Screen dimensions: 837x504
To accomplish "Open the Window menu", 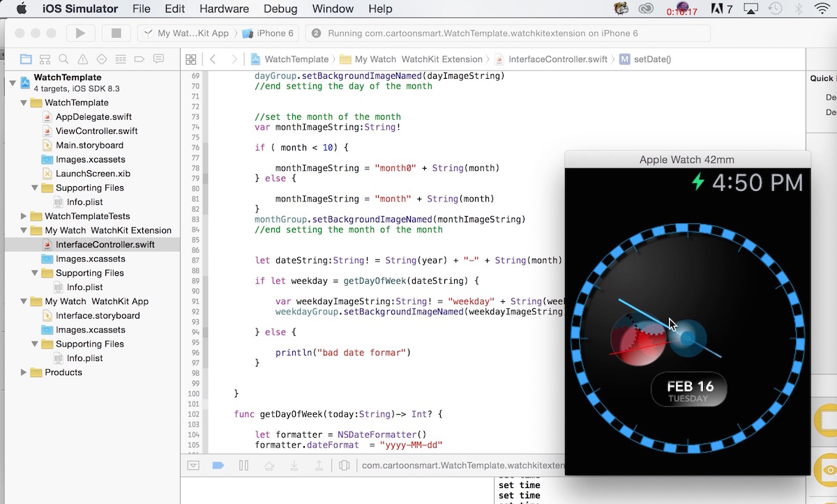I will point(333,8).
